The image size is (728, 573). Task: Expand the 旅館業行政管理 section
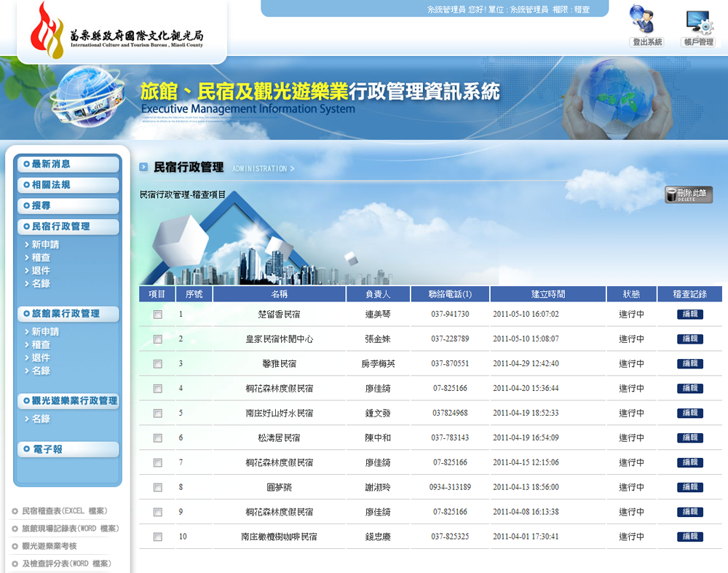(67, 314)
